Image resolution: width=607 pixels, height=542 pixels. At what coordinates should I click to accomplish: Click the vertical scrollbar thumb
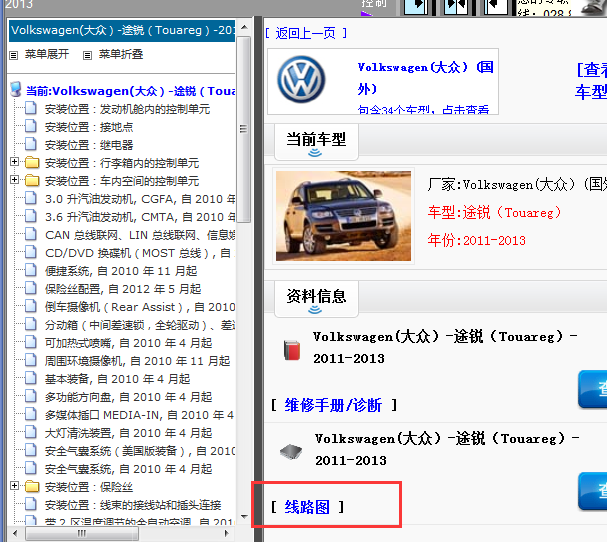coord(244,129)
